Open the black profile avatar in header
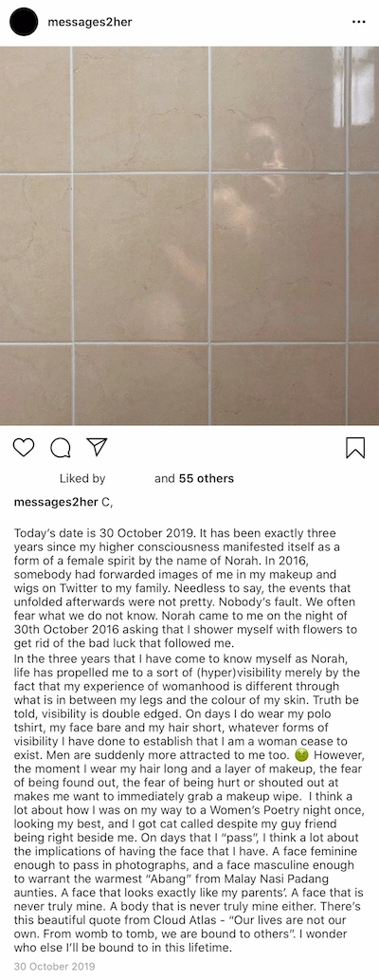 click(24, 22)
